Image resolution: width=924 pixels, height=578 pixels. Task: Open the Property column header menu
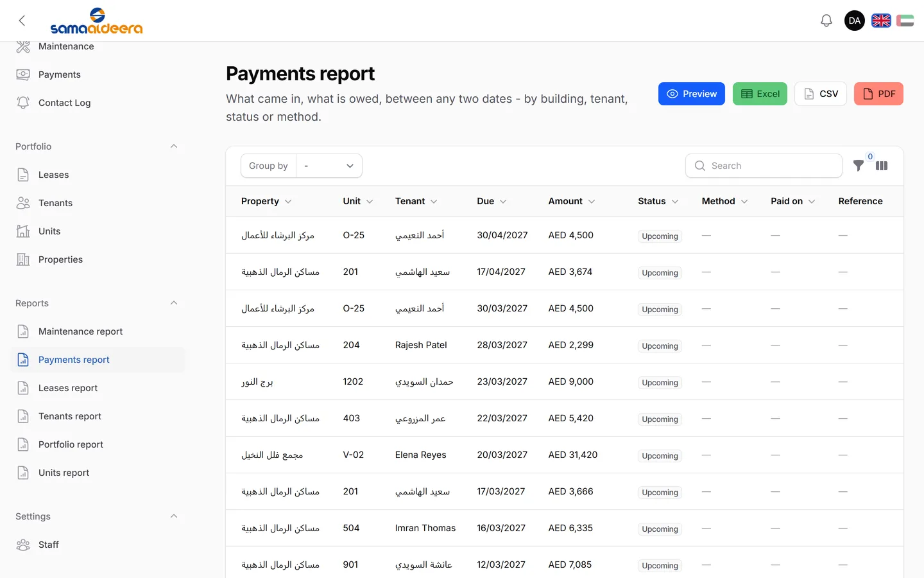coord(266,201)
